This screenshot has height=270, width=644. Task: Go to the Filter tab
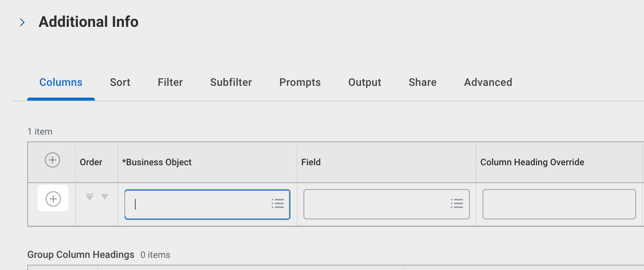(170, 82)
